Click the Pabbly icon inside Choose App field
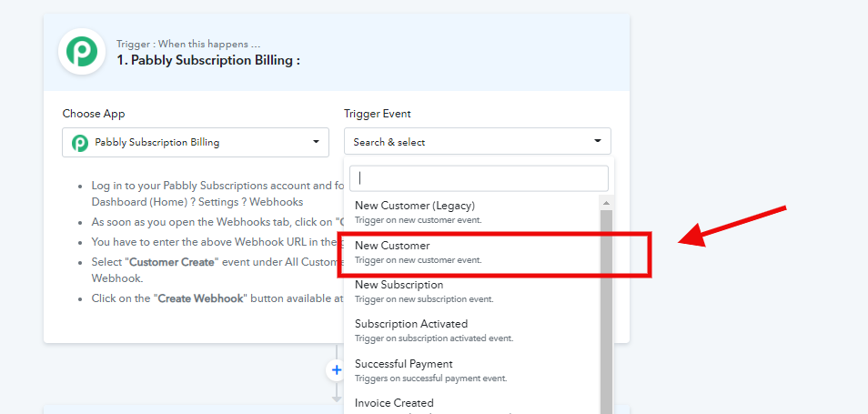The width and height of the screenshot is (868, 414). click(80, 143)
